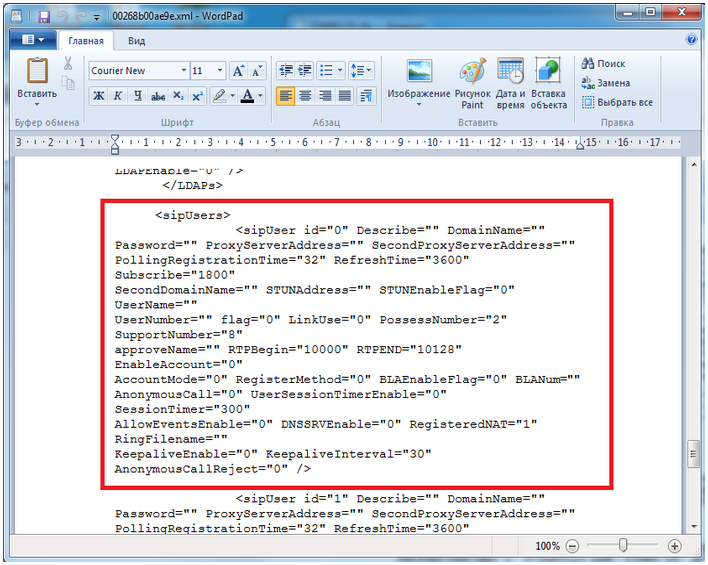Shrink font size with smaller A icon
Screen dimensions: 708x565
tap(256, 70)
